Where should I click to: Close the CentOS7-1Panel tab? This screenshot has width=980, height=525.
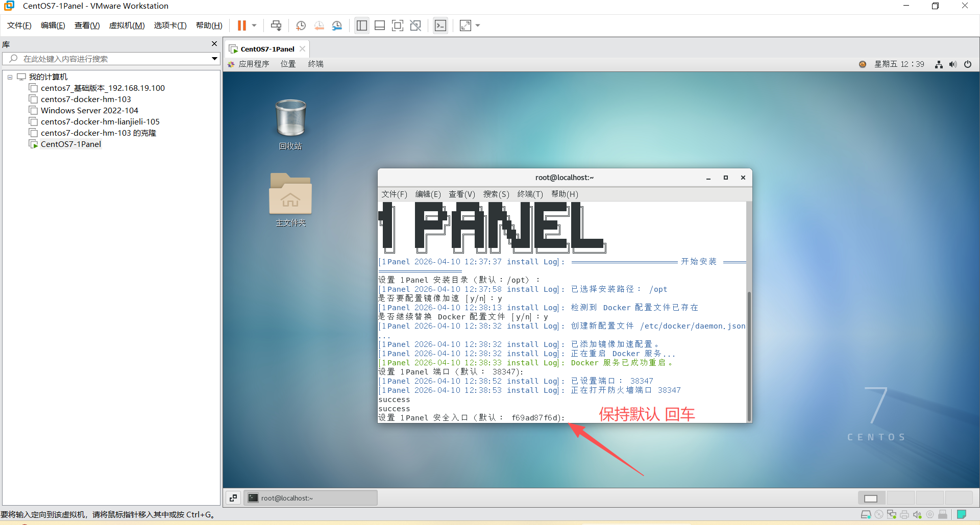click(303, 49)
